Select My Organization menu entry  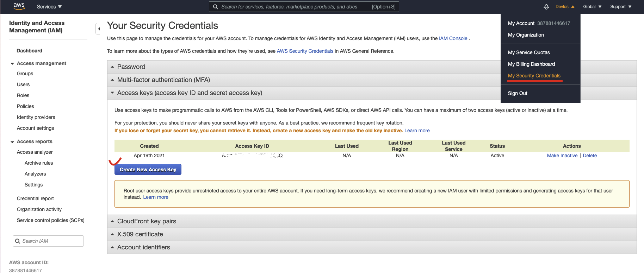[x=526, y=35]
